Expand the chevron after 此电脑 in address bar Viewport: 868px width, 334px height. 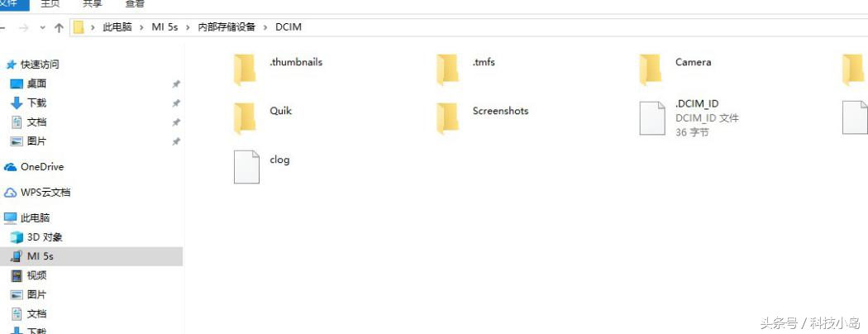141,27
